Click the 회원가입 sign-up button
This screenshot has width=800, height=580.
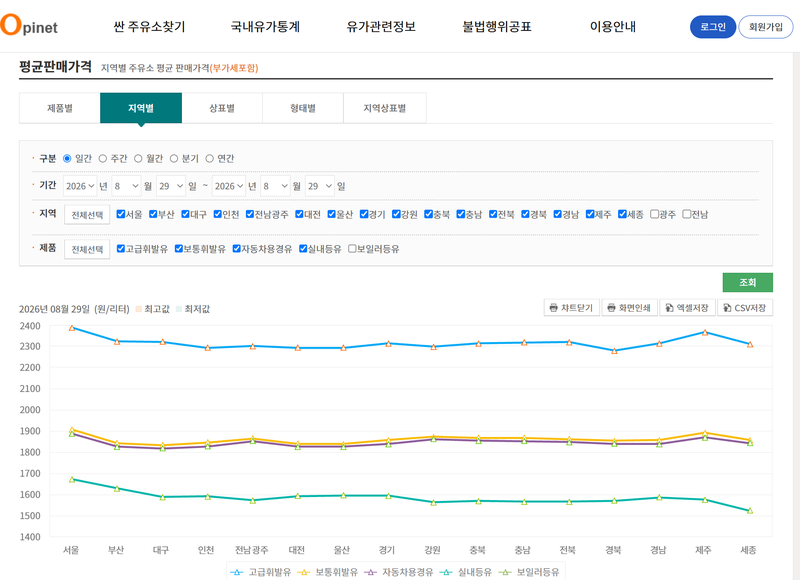click(x=766, y=27)
